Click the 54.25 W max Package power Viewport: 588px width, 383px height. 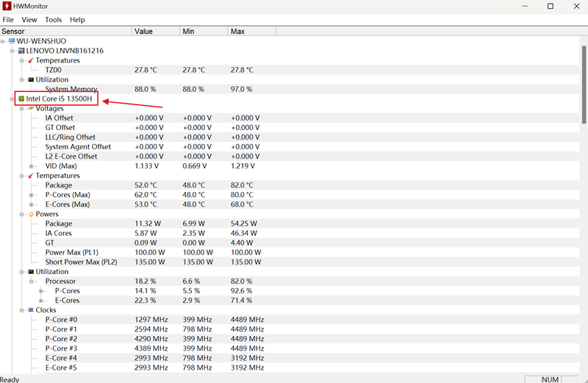(244, 223)
